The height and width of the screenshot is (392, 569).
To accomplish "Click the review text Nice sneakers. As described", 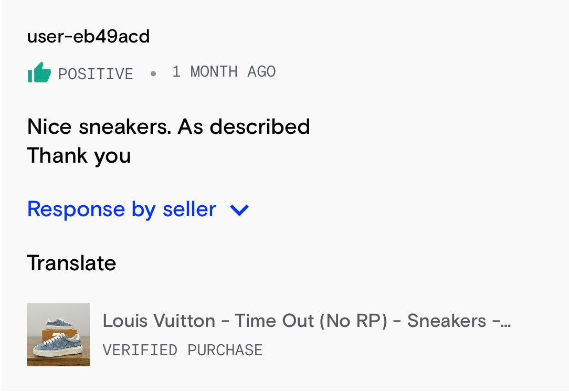I will [x=168, y=127].
